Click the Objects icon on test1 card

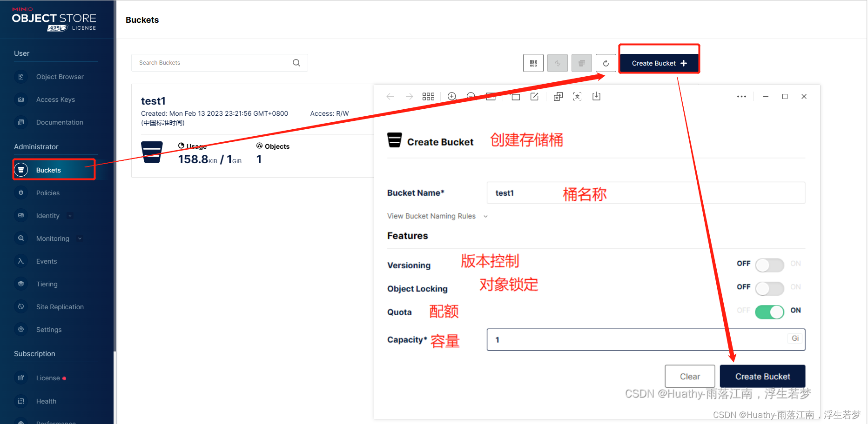pos(259,146)
